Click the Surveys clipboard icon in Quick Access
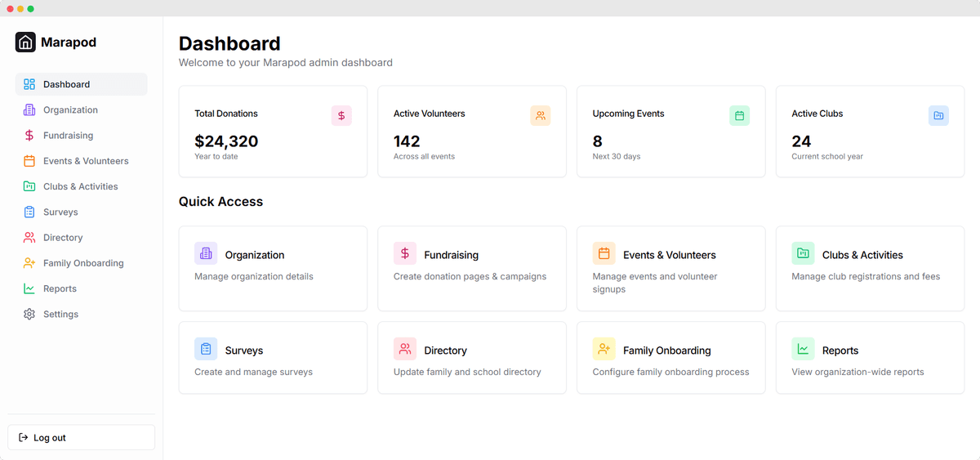This screenshot has width=980, height=460. (206, 350)
